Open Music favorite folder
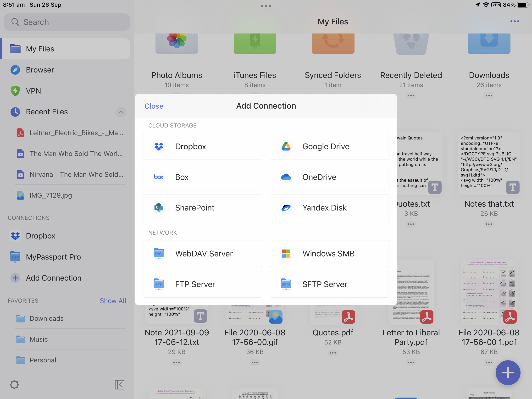The width and height of the screenshot is (532, 399). [x=71, y=339]
